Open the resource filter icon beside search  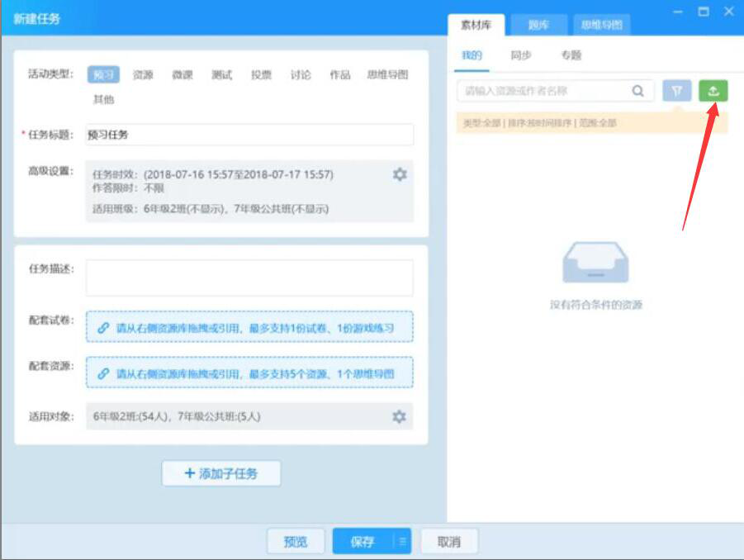pos(678,91)
